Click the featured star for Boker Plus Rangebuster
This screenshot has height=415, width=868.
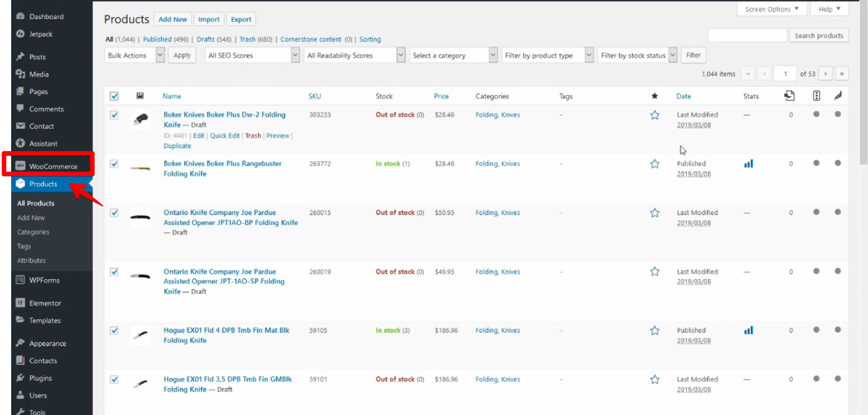pyautogui.click(x=654, y=164)
